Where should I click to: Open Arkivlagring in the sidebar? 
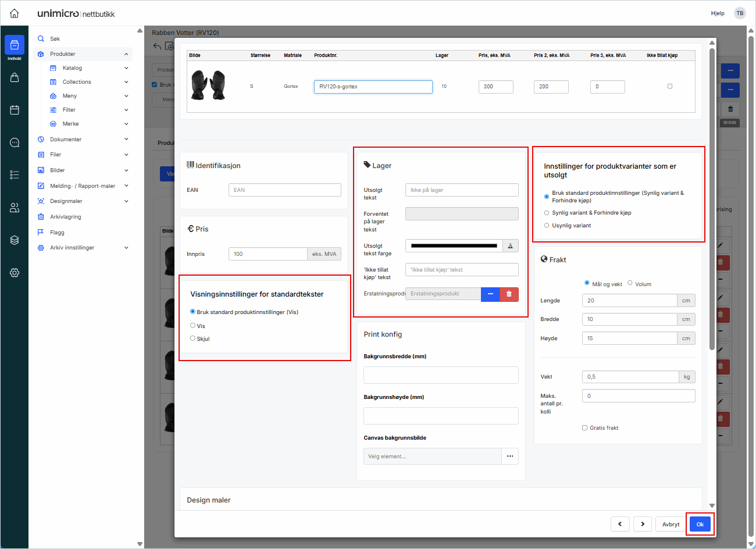[65, 217]
